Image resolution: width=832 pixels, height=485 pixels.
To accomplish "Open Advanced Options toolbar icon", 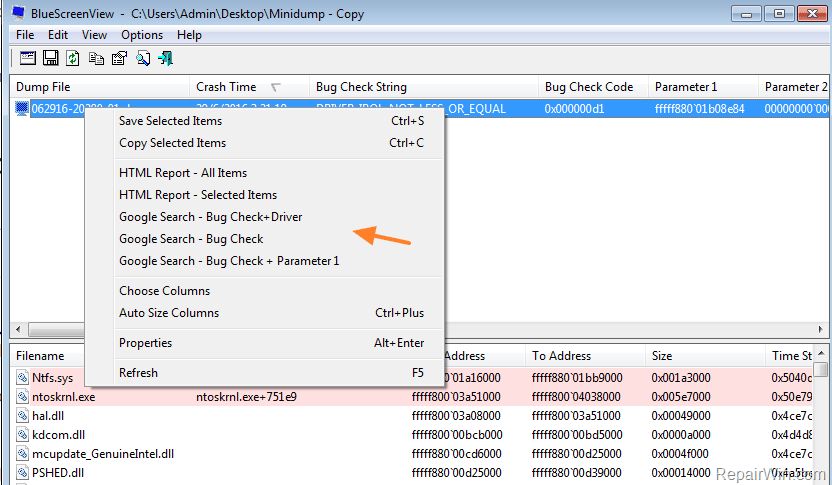I will click(28, 58).
